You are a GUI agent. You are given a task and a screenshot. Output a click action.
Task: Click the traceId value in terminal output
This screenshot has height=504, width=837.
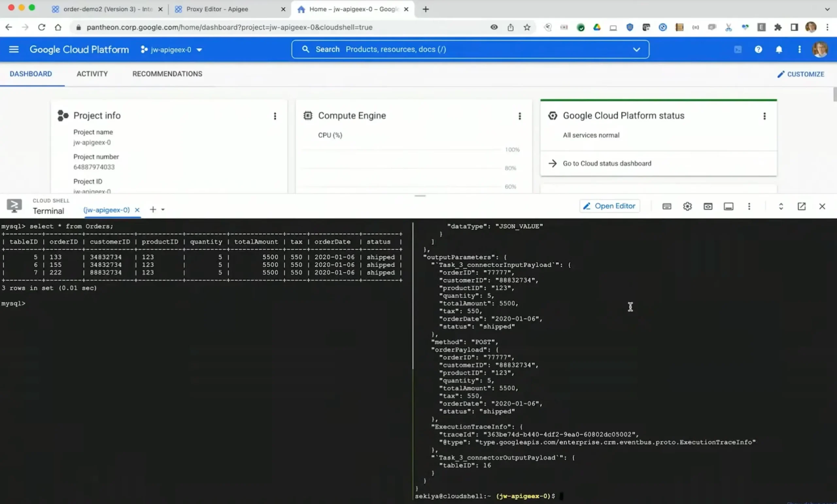click(559, 434)
